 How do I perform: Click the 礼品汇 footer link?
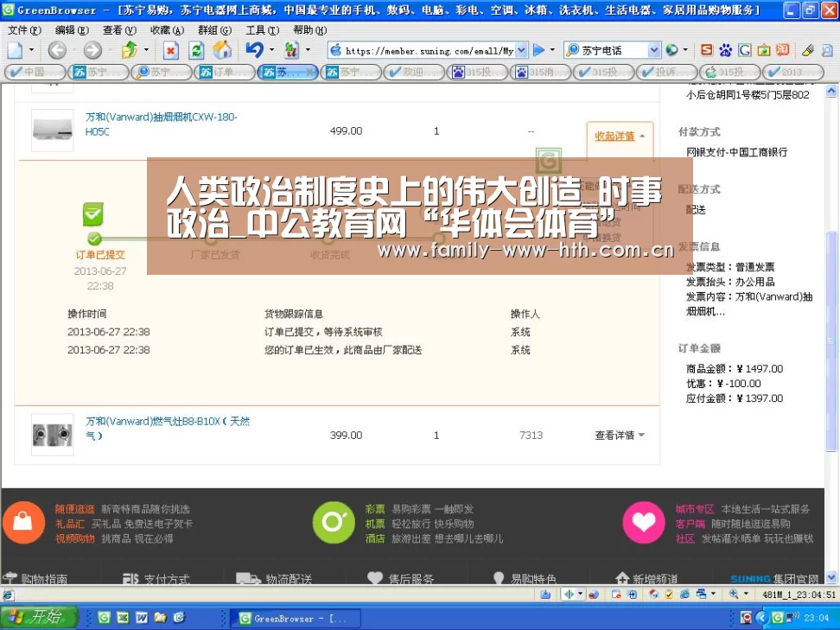pyautogui.click(x=70, y=524)
